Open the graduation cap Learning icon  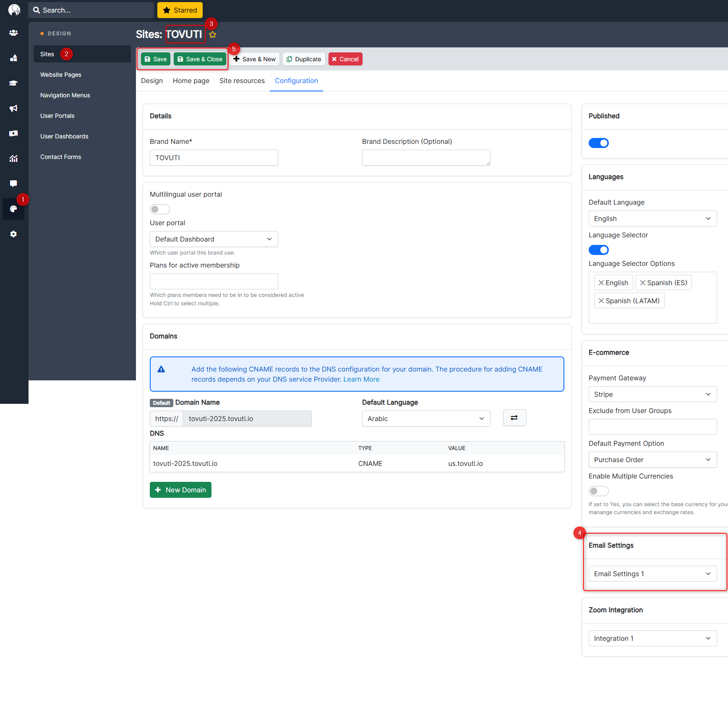point(13,83)
